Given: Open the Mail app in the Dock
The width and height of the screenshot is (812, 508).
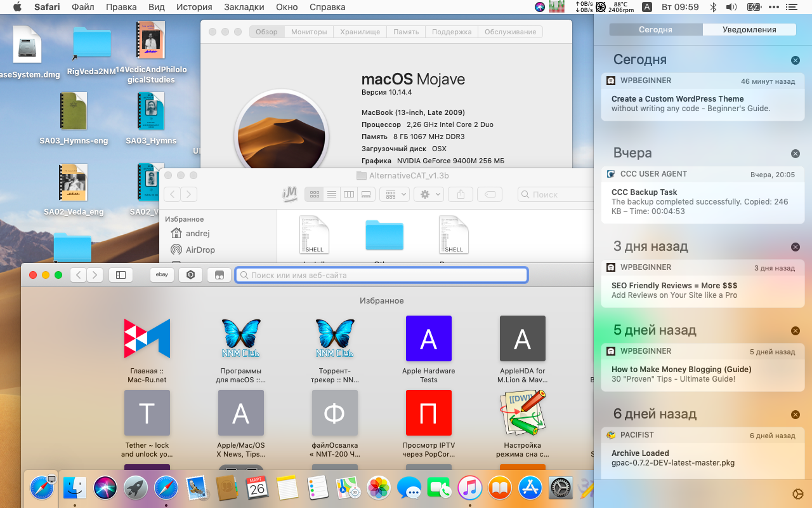Looking at the screenshot, I should click(197, 488).
